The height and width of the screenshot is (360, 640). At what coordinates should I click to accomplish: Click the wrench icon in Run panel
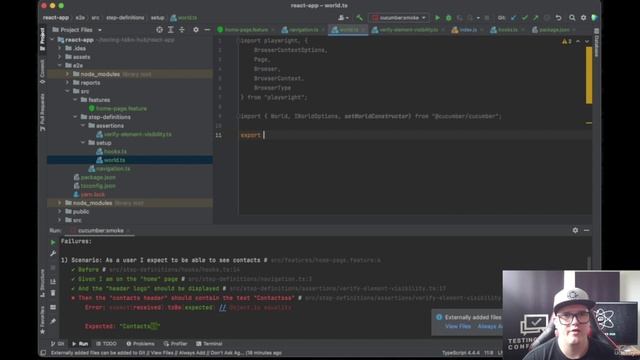point(53,253)
